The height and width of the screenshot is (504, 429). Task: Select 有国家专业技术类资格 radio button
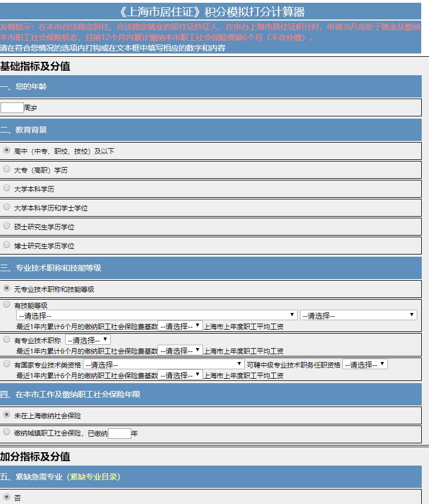(x=7, y=364)
